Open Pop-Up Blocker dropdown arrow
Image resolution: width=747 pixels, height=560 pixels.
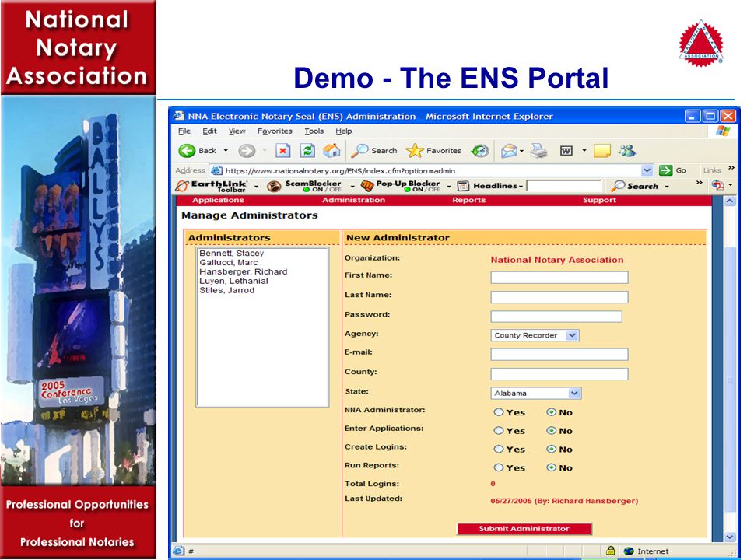tap(449, 187)
